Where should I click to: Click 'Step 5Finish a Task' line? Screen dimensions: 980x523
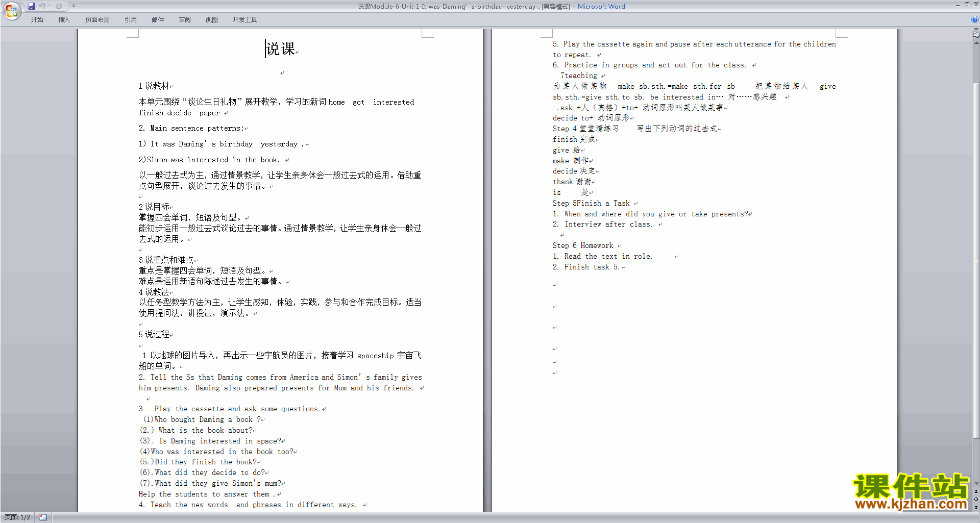pos(592,204)
